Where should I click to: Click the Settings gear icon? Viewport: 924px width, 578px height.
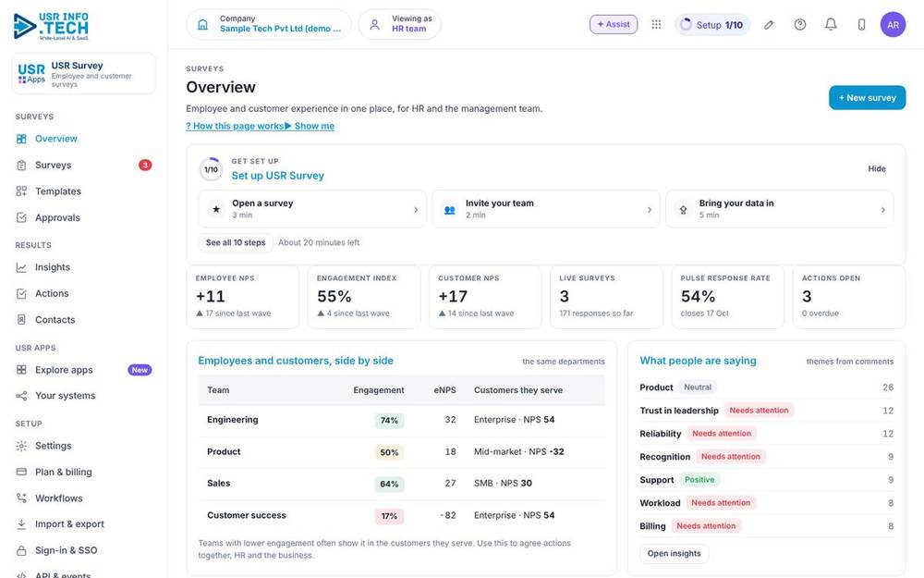21,446
